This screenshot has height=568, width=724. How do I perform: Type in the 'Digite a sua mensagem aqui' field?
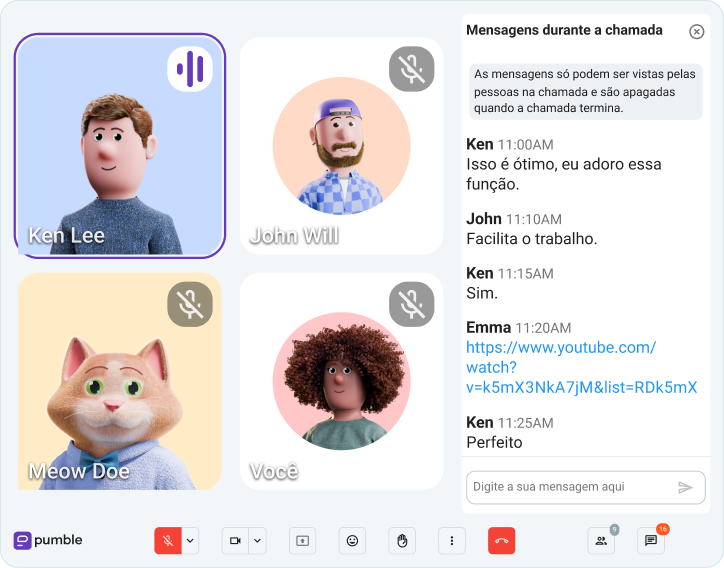click(570, 487)
